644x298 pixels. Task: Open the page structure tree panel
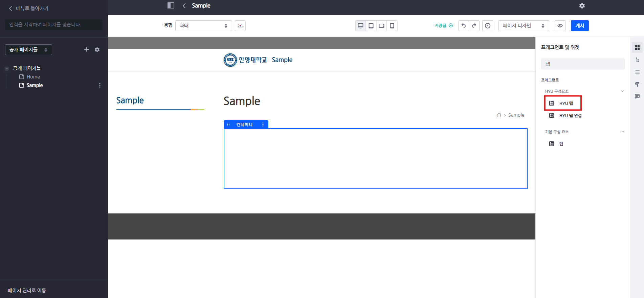[x=637, y=60]
